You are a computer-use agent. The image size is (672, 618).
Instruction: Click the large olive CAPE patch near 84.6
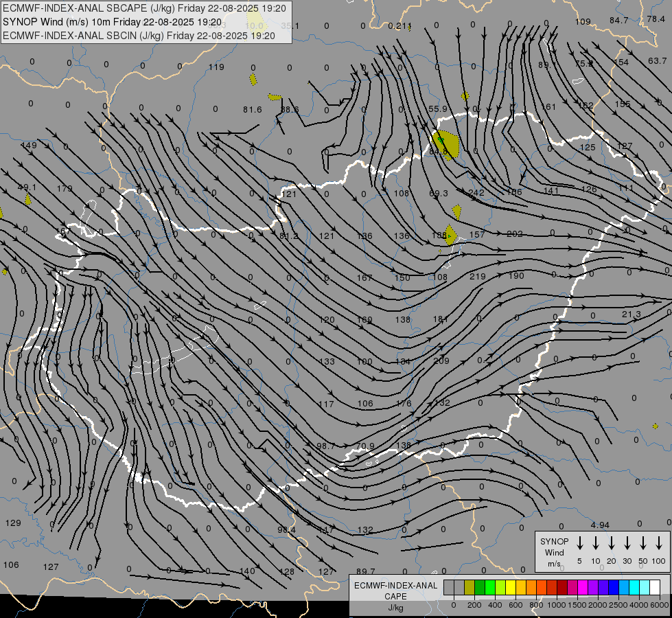[x=445, y=144]
